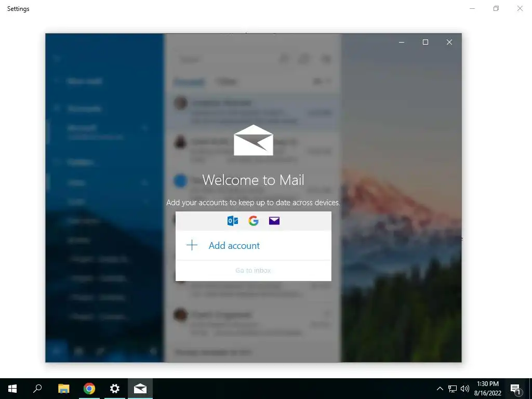Open File Explorer from the taskbar
This screenshot has height=399, width=532.
point(63,389)
